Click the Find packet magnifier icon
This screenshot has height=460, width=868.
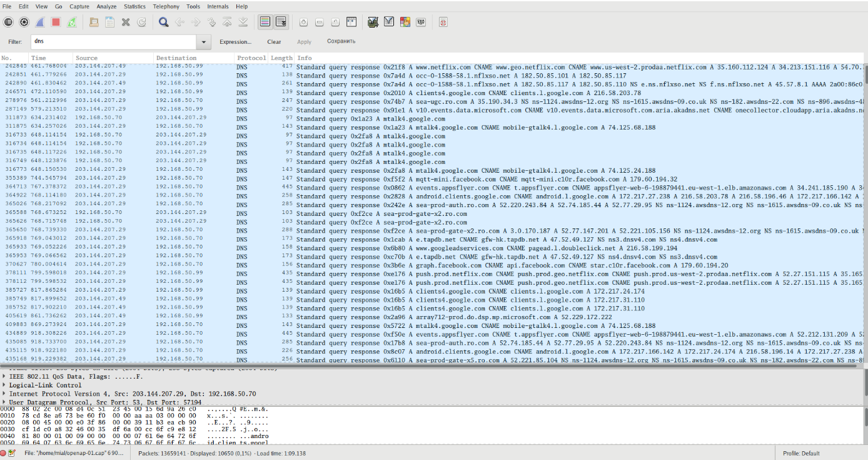(x=163, y=22)
